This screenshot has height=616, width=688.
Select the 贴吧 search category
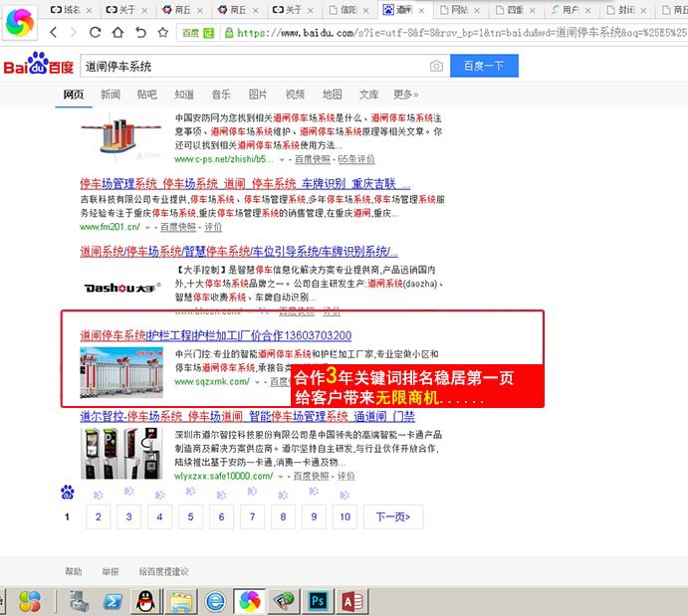point(147,95)
